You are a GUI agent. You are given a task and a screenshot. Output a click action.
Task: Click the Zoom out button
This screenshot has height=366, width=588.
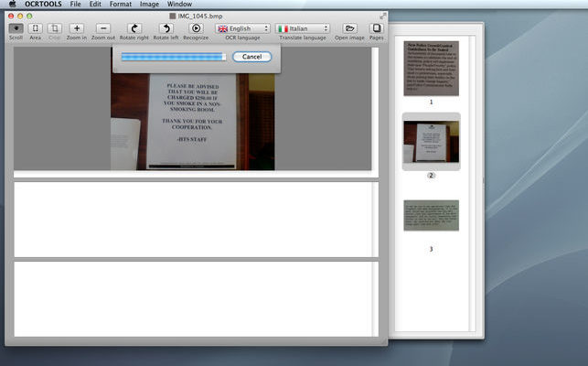(103, 29)
